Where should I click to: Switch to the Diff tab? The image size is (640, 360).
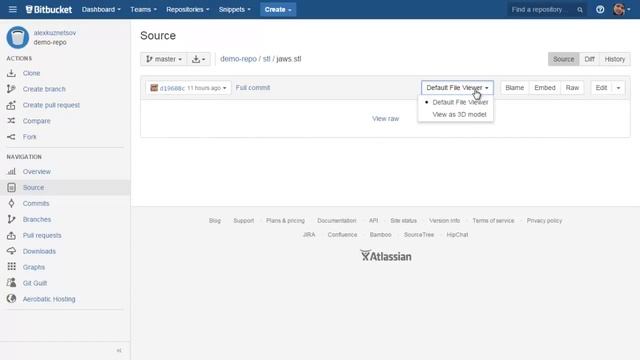pyautogui.click(x=589, y=59)
